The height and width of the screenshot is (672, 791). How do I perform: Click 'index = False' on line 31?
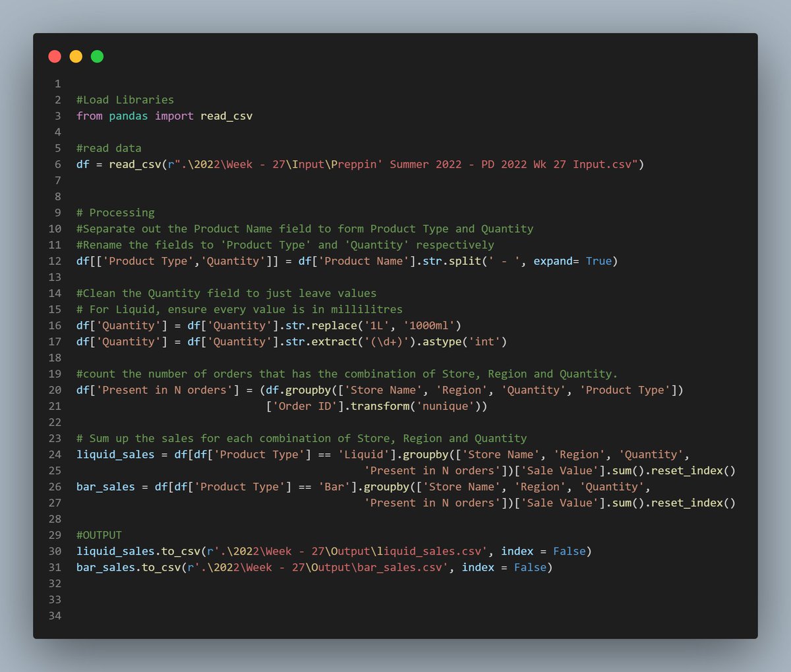(504, 568)
